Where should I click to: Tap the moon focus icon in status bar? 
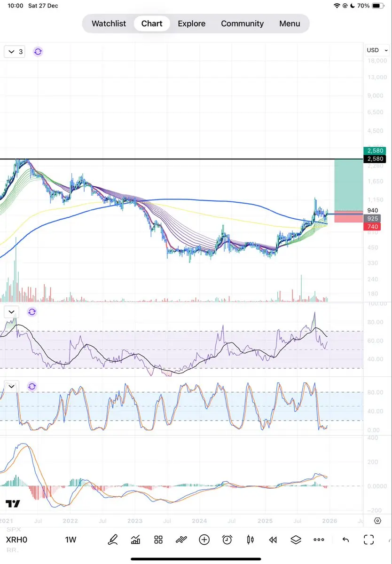(x=353, y=6)
